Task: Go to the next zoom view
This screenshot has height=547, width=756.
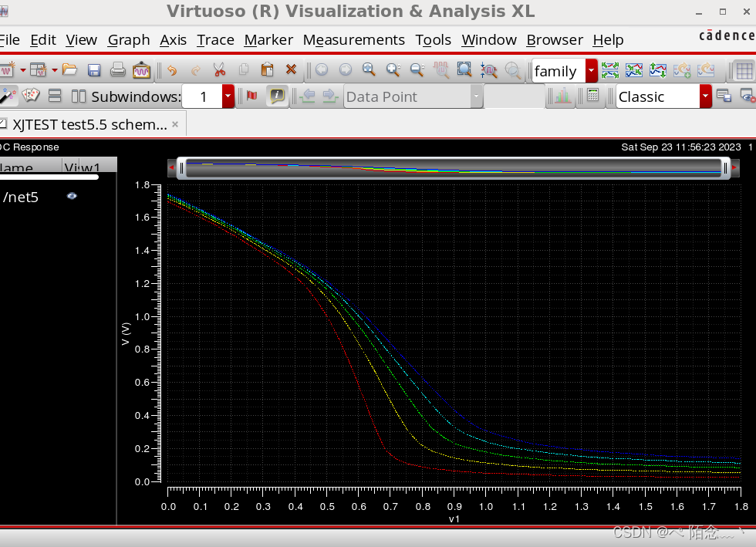Action: click(346, 70)
